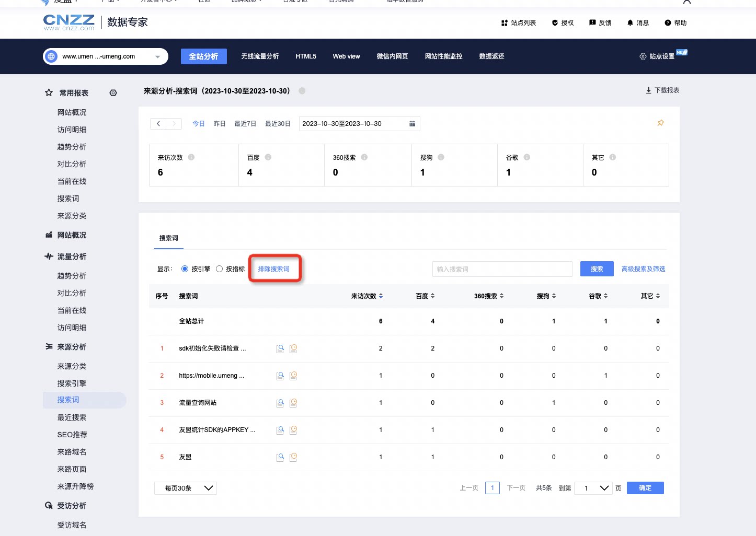Select the 按指标 radio button
The height and width of the screenshot is (536, 756).
click(219, 269)
